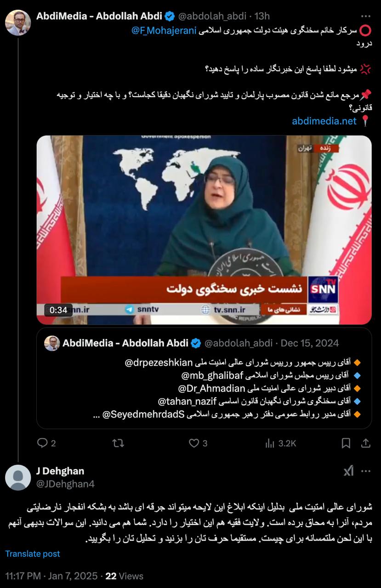
Task: Click the @F_Mohajerani mention
Action: tap(165, 31)
